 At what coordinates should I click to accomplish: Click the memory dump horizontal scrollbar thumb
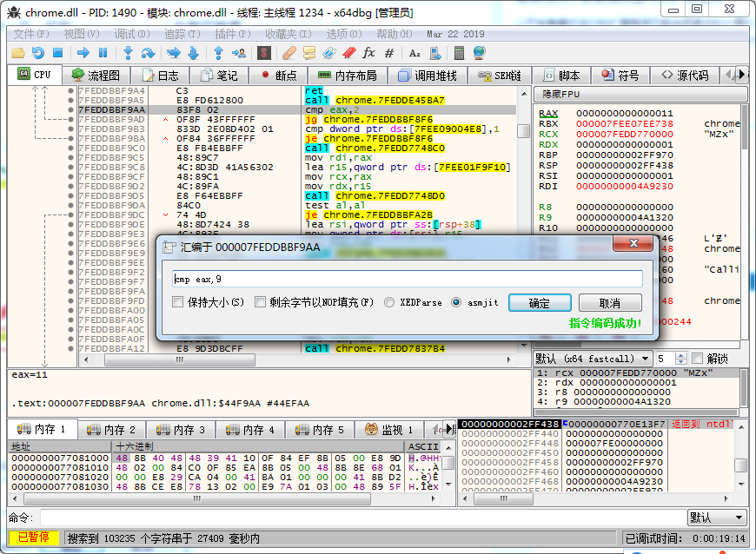point(196,499)
